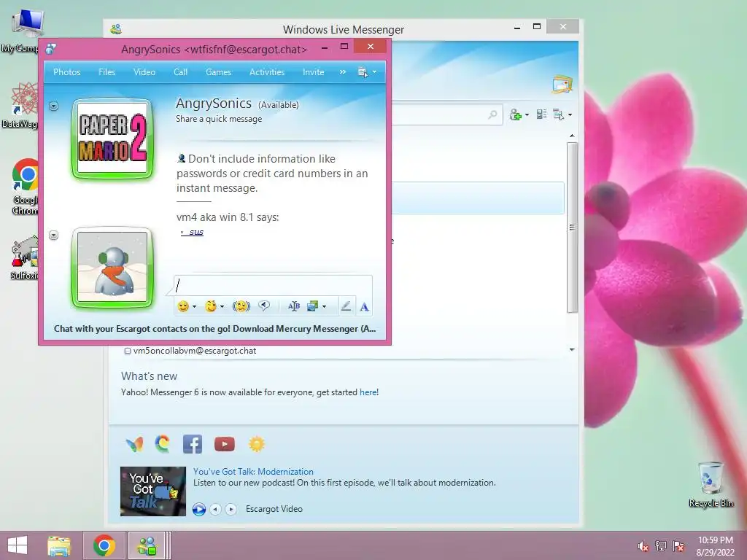Click the You've Got Talk podcast thumbnail
Viewport: 747px width, 560px height.
click(153, 491)
